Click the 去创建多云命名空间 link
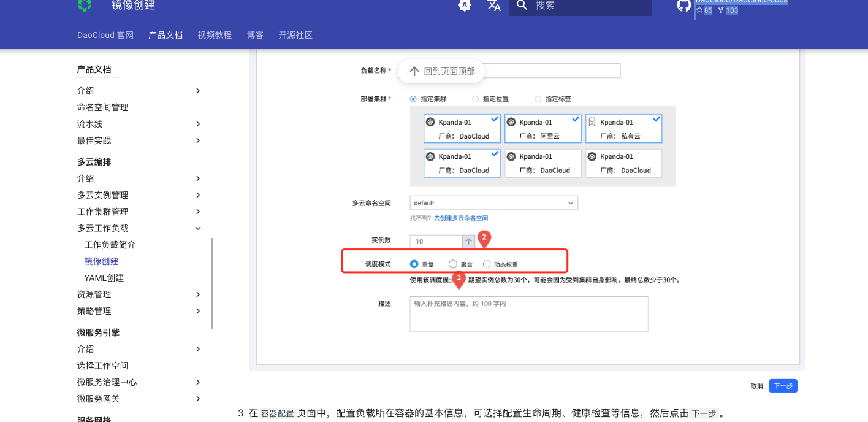This screenshot has height=422, width=868. (x=461, y=218)
